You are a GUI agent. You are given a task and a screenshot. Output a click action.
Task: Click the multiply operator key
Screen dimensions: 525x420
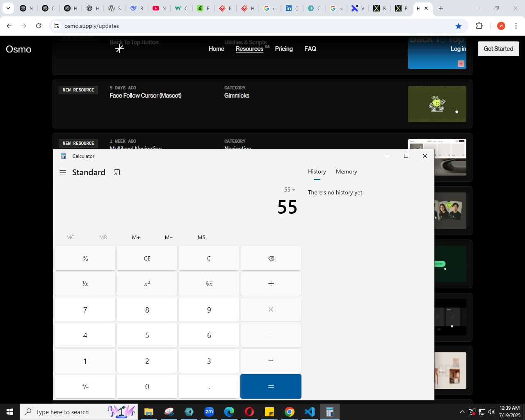[x=271, y=310]
